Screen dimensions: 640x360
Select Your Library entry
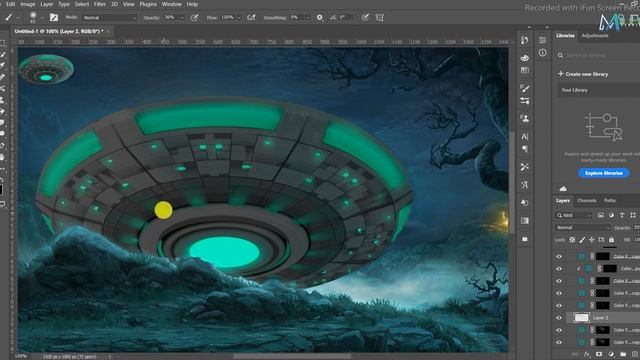tap(599, 90)
